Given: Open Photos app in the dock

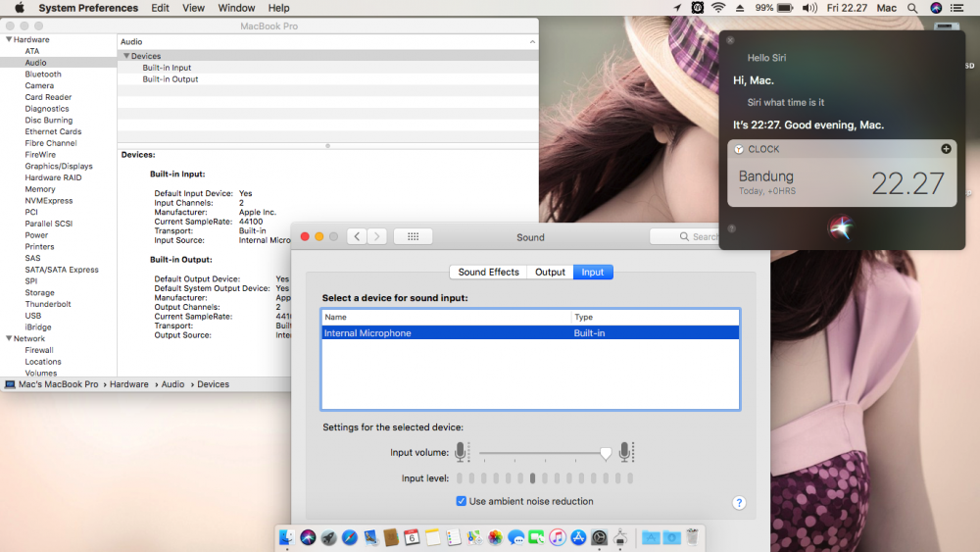Looking at the screenshot, I should pyautogui.click(x=495, y=537).
